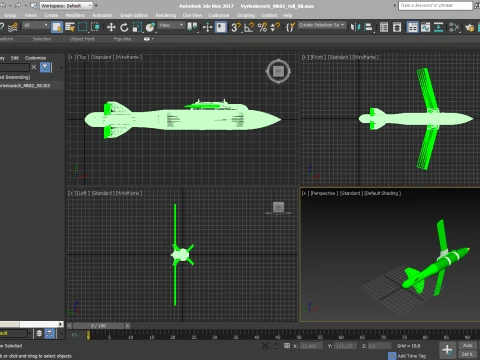Click the Bind to Space Warp icon
This screenshot has width=480, height=360.
point(13,27)
